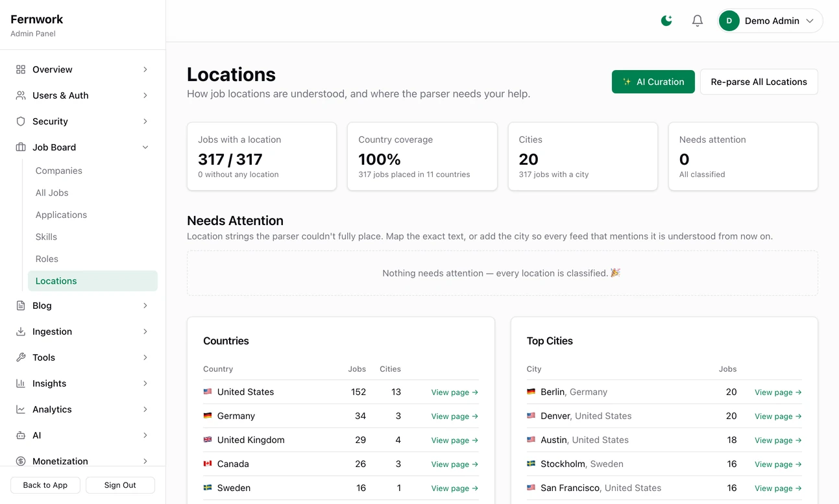
Task: Click the Security shield icon
Action: [x=21, y=121]
